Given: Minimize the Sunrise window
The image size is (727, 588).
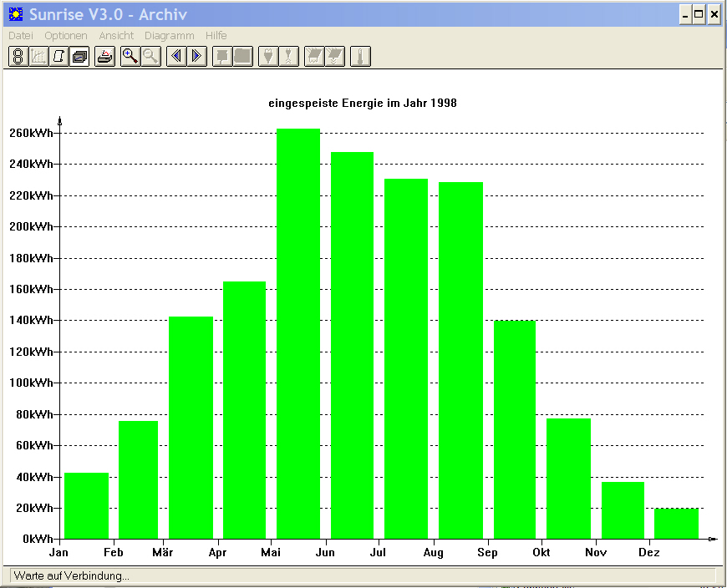Looking at the screenshot, I should click(x=685, y=15).
